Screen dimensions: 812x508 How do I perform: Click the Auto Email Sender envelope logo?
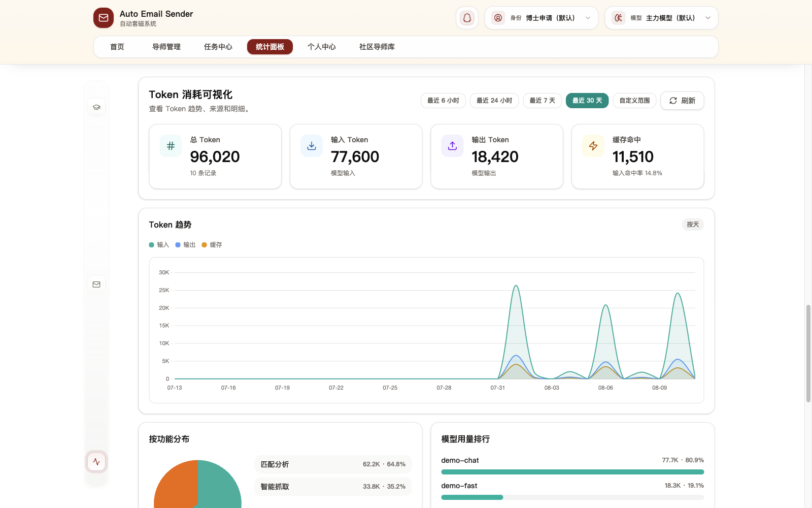[104, 18]
